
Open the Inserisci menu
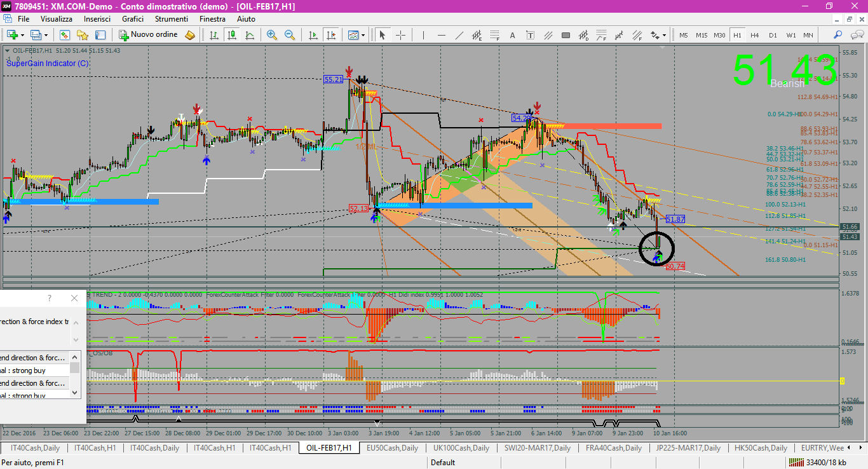tap(97, 19)
